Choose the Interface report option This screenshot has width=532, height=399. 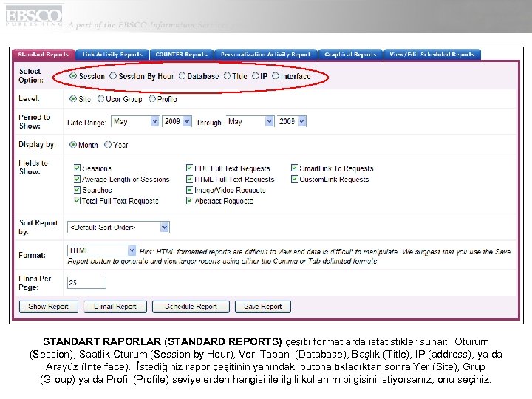276,76
